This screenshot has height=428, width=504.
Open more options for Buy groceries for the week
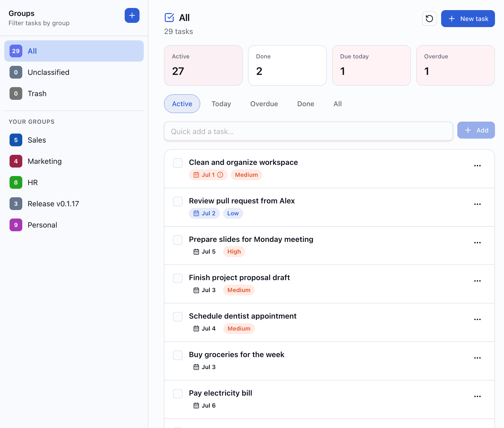[477, 358]
